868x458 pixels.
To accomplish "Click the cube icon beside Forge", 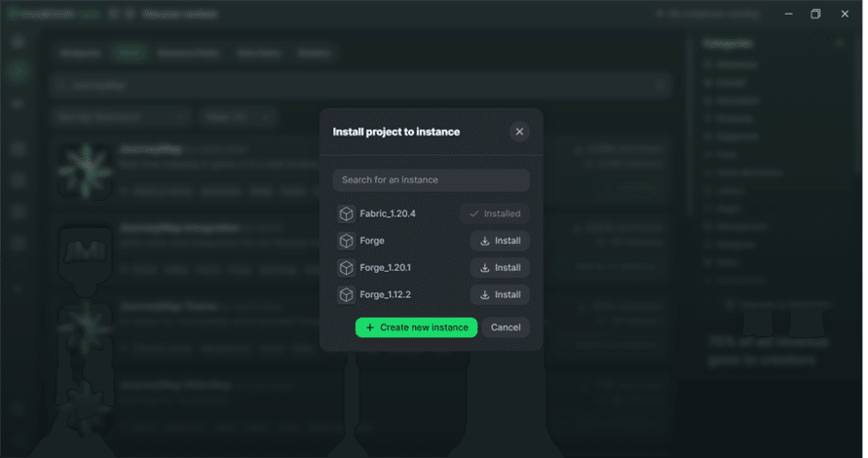I will click(346, 241).
